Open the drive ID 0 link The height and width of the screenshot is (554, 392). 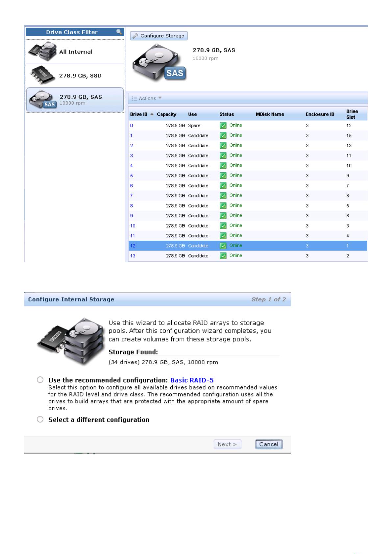[132, 126]
